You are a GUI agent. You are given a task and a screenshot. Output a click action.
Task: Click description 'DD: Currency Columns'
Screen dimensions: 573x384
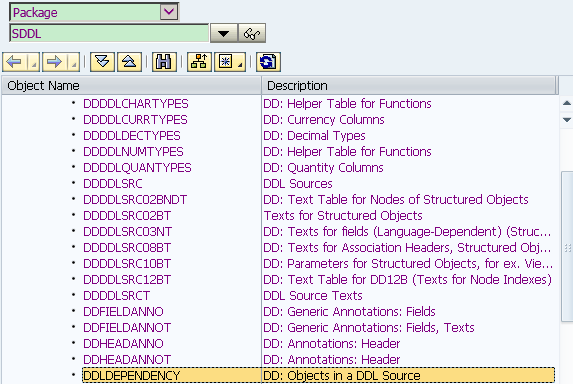[x=324, y=120]
